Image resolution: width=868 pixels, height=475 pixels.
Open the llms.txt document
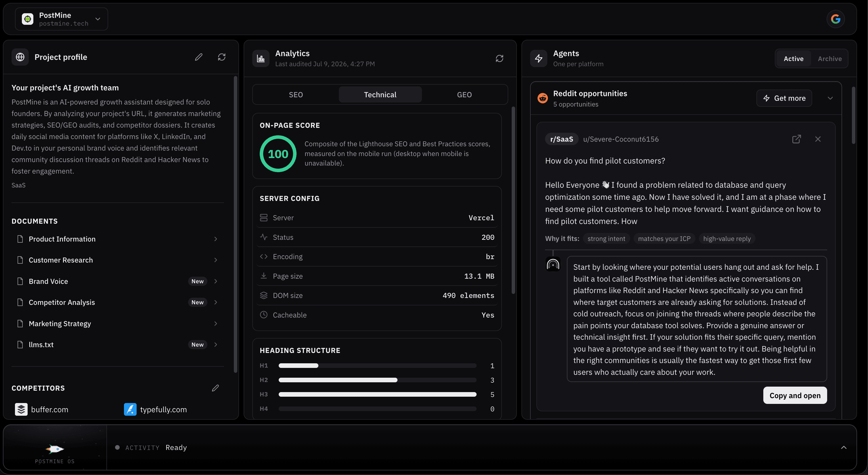click(x=117, y=344)
